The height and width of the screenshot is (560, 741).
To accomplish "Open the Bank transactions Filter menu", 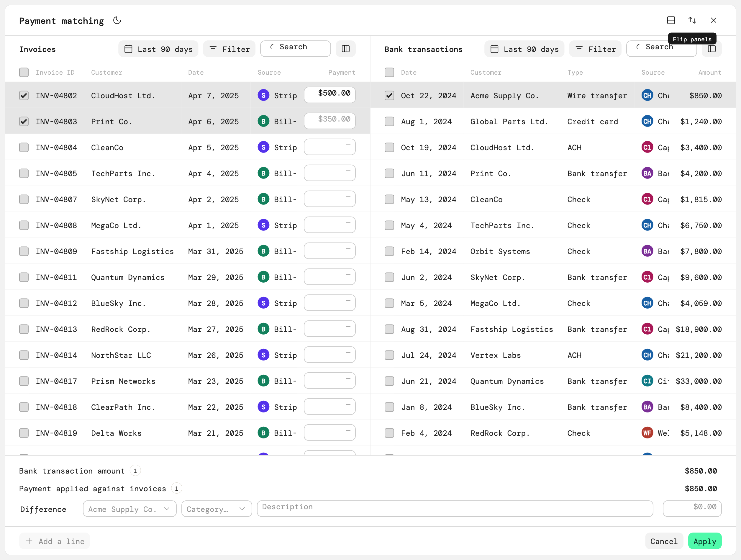I will click(x=595, y=49).
